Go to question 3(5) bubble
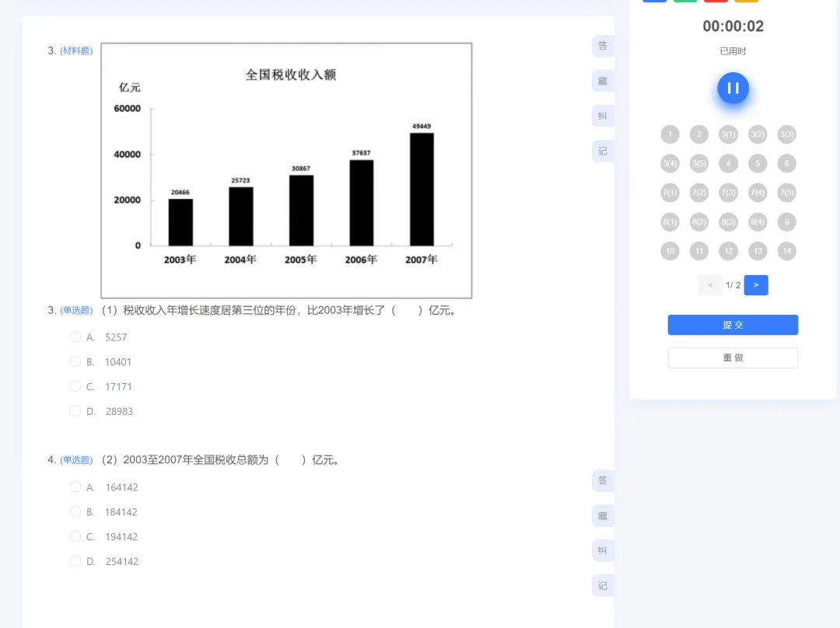Viewport: 840px width, 628px height. click(x=699, y=163)
